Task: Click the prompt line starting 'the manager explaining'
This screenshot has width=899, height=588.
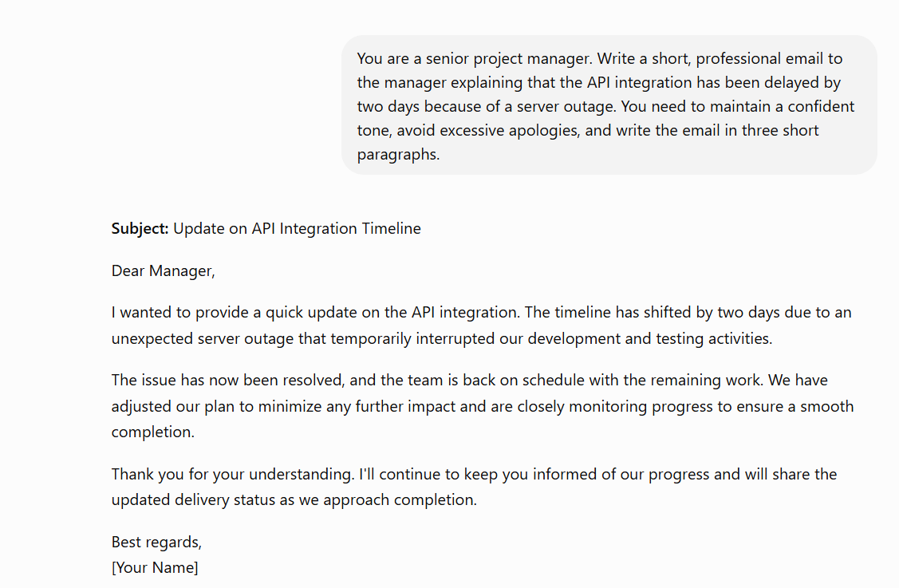Action: tap(598, 83)
